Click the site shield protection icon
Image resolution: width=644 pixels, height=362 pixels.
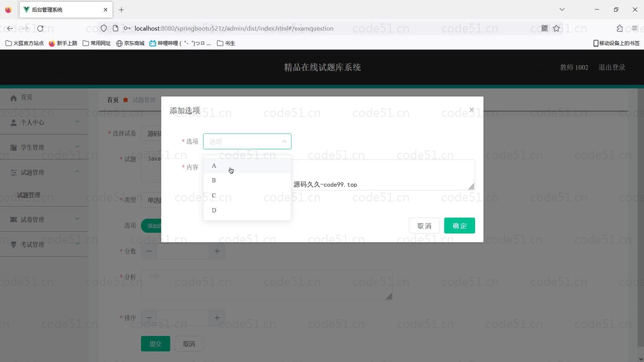click(x=104, y=28)
